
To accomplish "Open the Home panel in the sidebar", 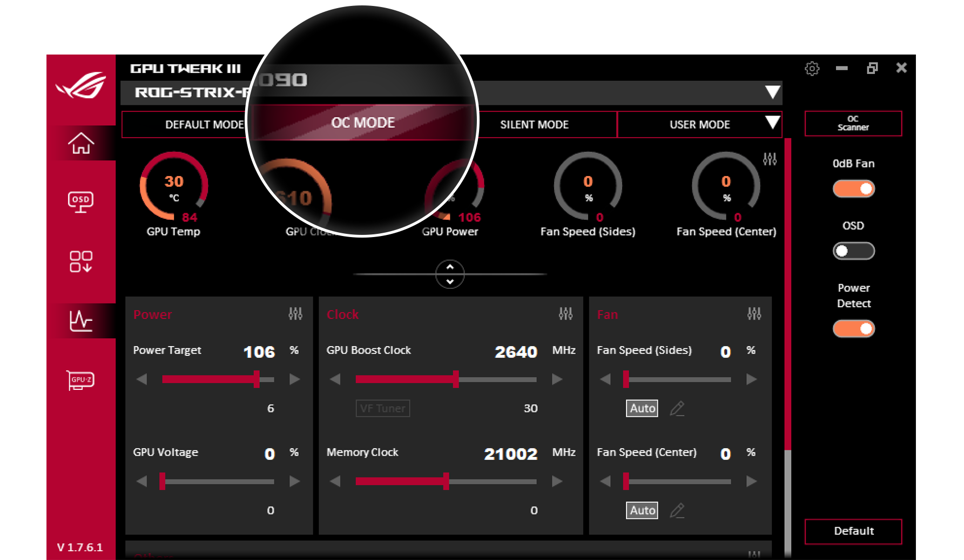I will click(x=81, y=144).
